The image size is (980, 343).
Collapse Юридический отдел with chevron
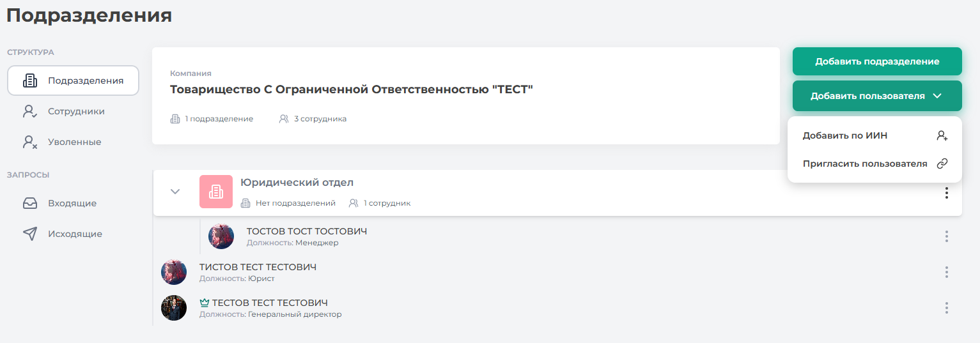[175, 192]
